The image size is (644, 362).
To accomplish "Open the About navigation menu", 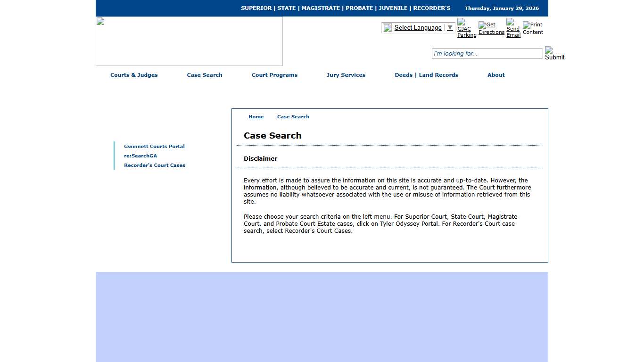I will coord(496,75).
